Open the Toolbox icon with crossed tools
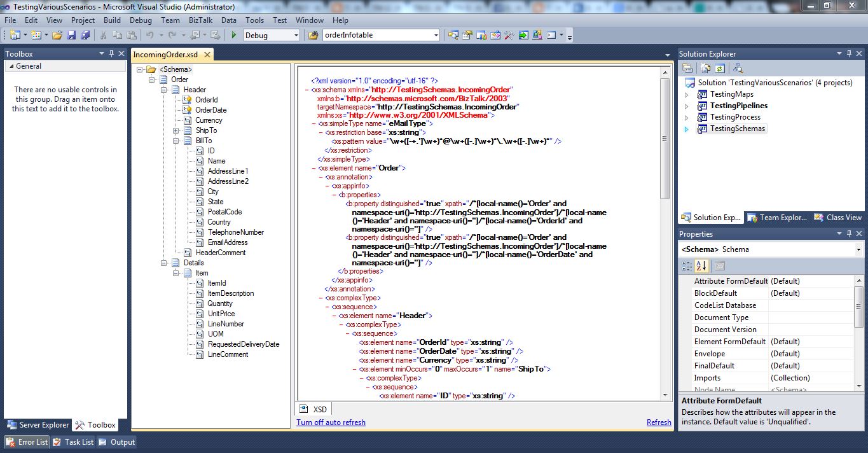This screenshot has width=868, height=453. [x=509, y=35]
